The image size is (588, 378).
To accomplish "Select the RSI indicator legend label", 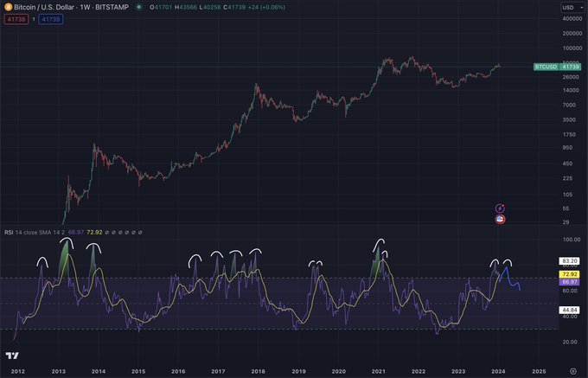I will (x=10, y=233).
